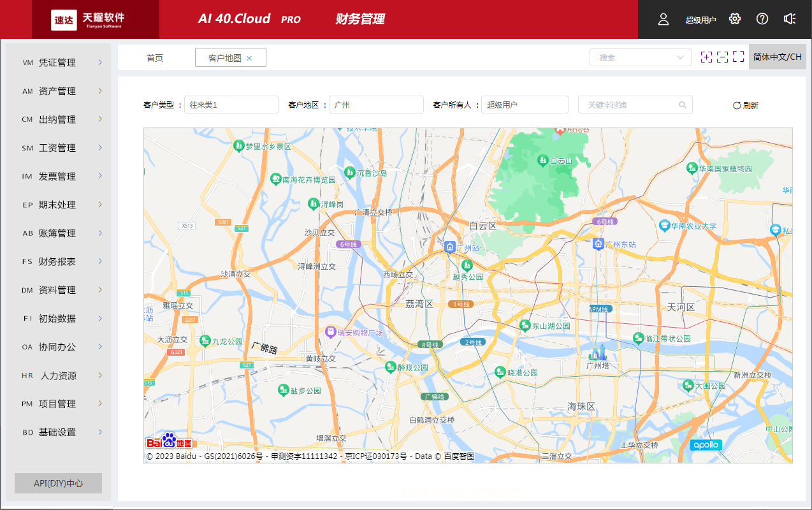812x510 pixels.
Task: Click the 刷新 refresh button
Action: point(744,105)
